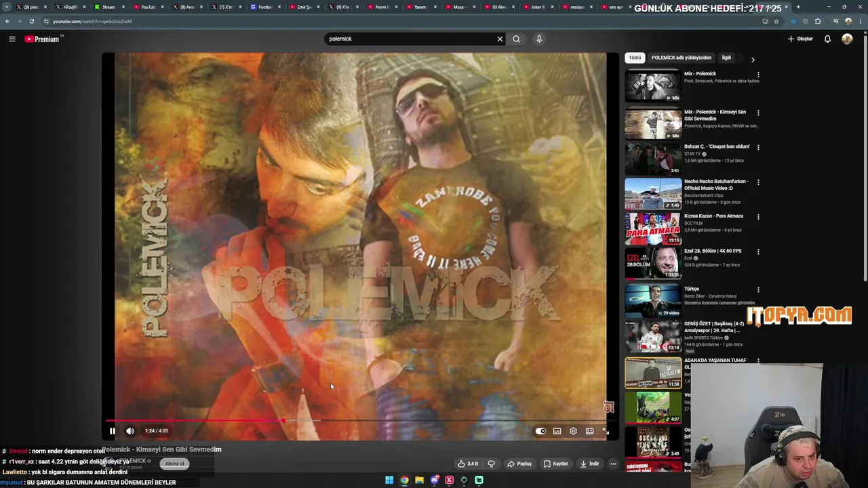868x488 pixels.
Task: Open the YouTube hamburger guide menu
Action: (12, 39)
